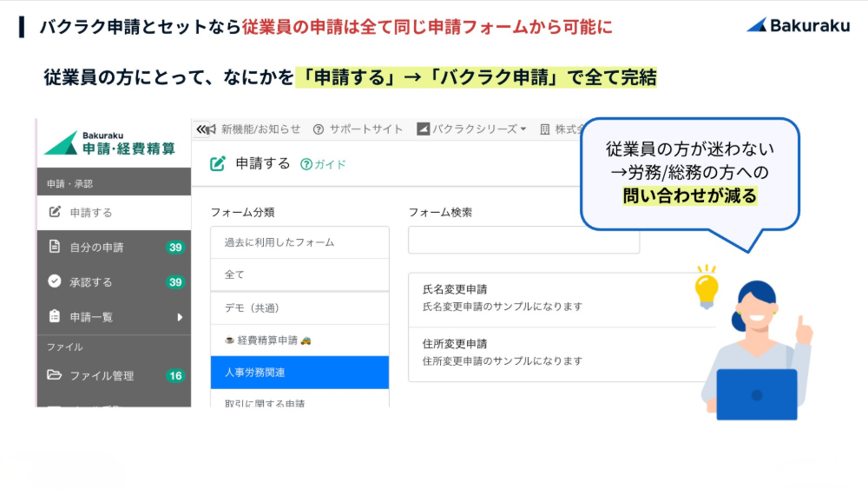Viewport: 868px width, 489px height.
Task: Click the edit icon beside the 申請する heading
Action: coord(218,164)
